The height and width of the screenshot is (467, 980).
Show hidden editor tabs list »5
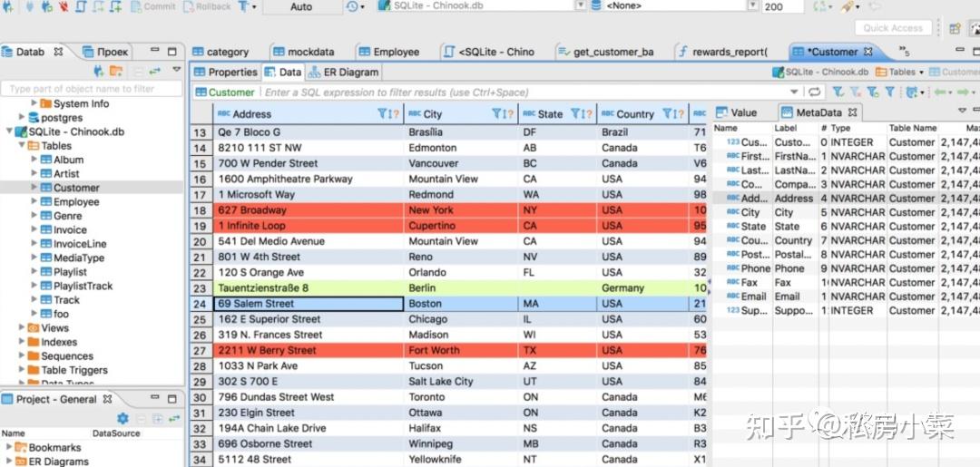click(905, 51)
